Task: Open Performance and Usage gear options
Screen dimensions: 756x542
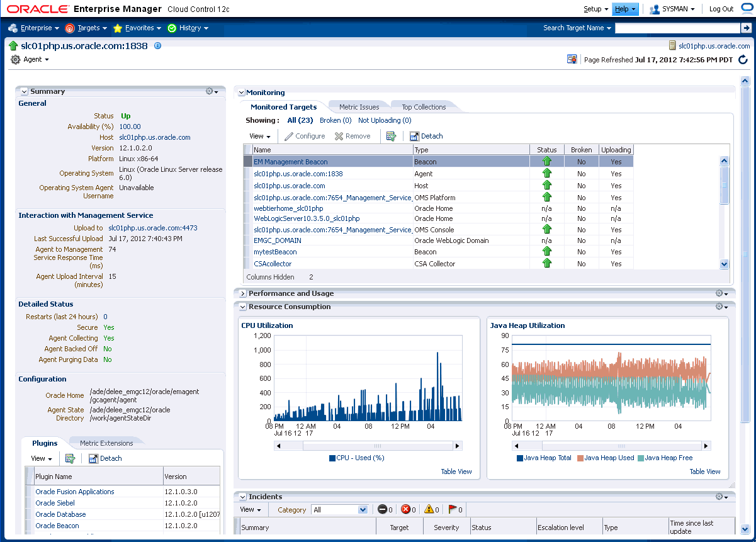Action: click(x=722, y=293)
